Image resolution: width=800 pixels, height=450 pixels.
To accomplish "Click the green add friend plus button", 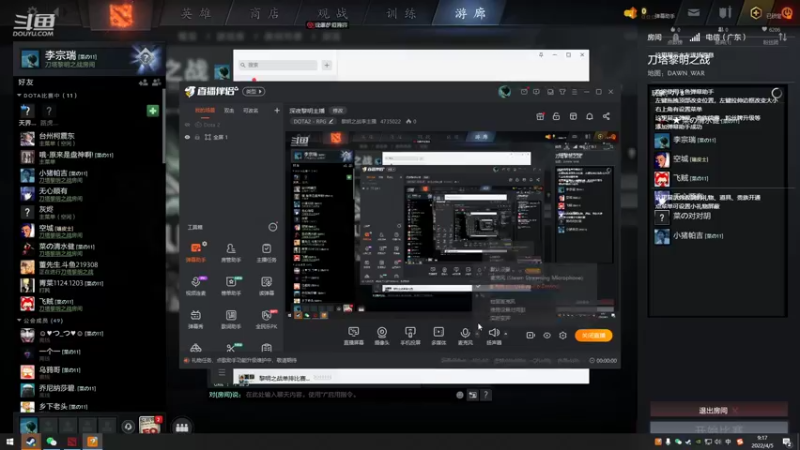I will coord(153,111).
